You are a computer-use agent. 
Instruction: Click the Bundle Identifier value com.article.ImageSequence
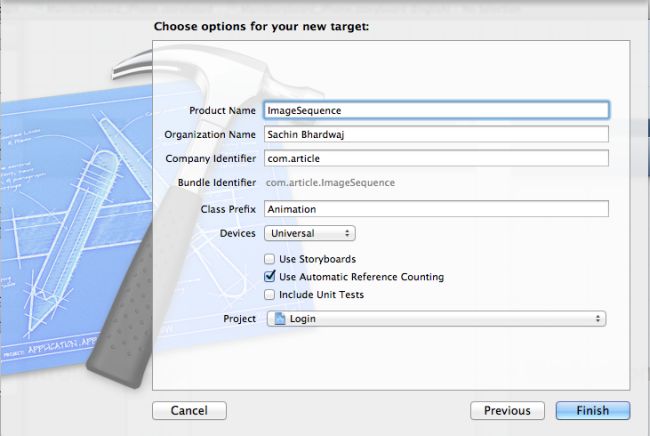(330, 183)
